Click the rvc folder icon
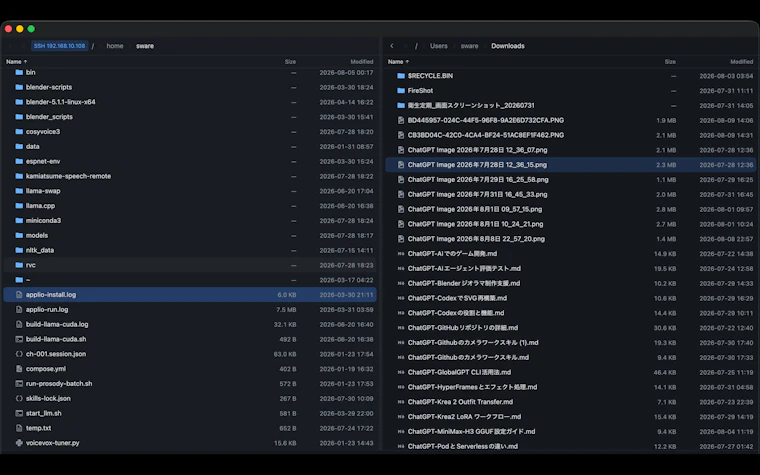 point(19,265)
